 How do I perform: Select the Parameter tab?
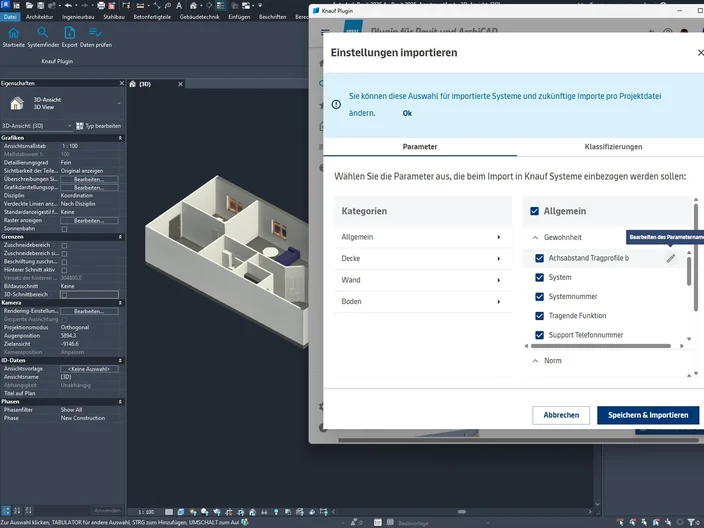tap(420, 147)
